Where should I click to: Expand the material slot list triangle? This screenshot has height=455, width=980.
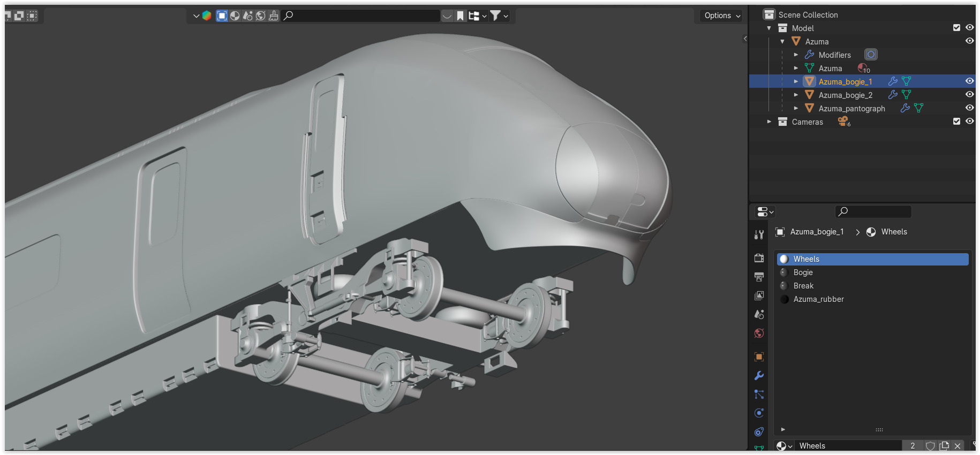point(783,429)
